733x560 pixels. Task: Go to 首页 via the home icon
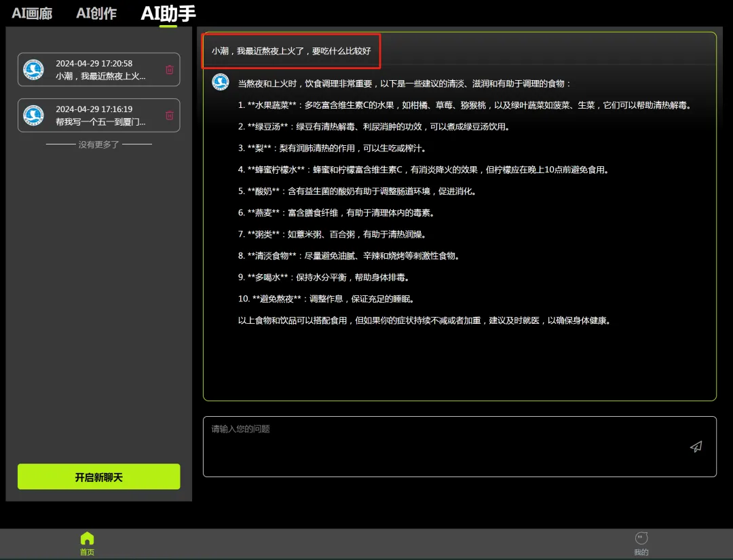tap(87, 542)
